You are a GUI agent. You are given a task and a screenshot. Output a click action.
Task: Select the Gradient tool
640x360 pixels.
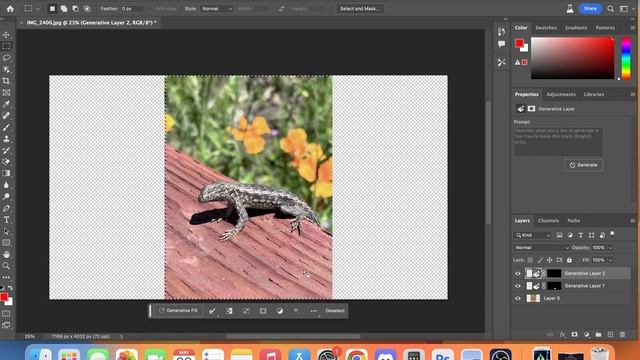[x=6, y=173]
